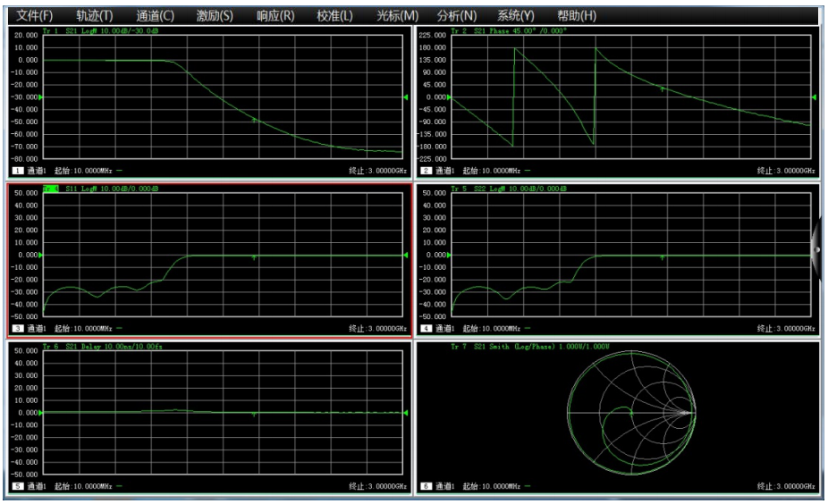Open the 光标(M) marker menu
The image size is (828, 504).
tap(398, 15)
